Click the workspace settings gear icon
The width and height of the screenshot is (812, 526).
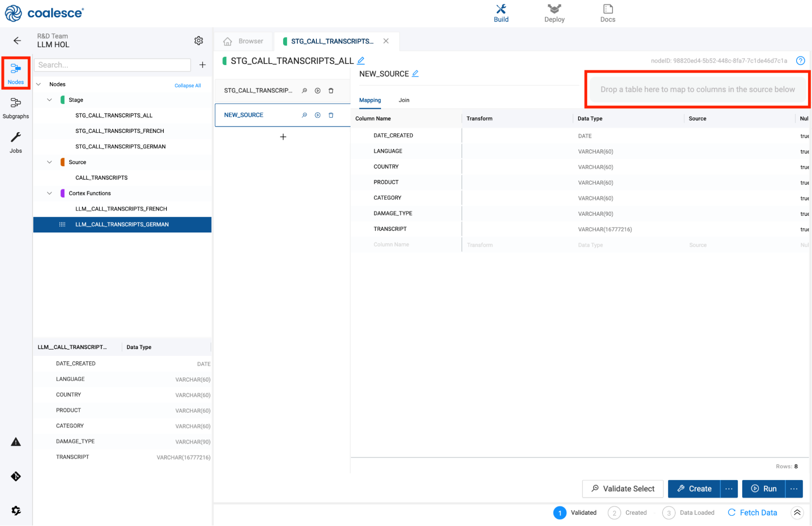(x=199, y=41)
